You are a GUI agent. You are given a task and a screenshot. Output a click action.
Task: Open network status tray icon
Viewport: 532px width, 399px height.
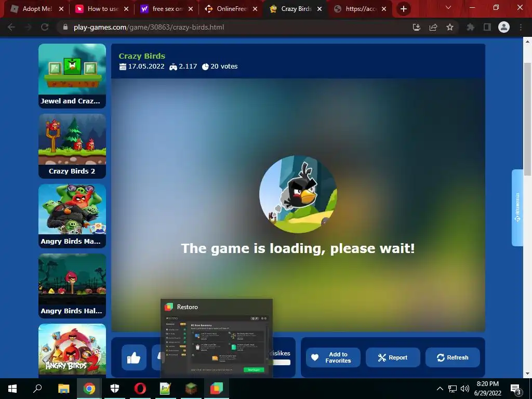[453, 389]
